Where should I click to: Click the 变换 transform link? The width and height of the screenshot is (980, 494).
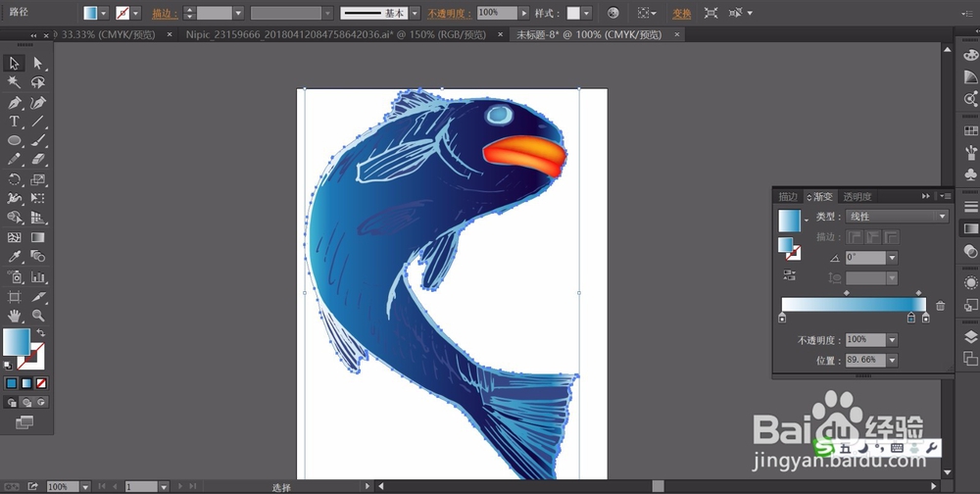click(682, 13)
